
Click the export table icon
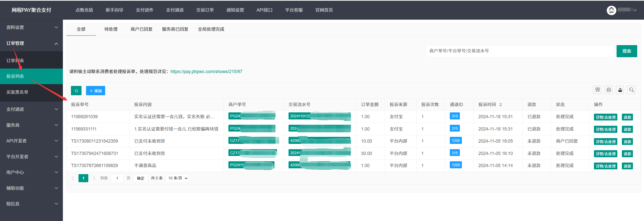620,90
